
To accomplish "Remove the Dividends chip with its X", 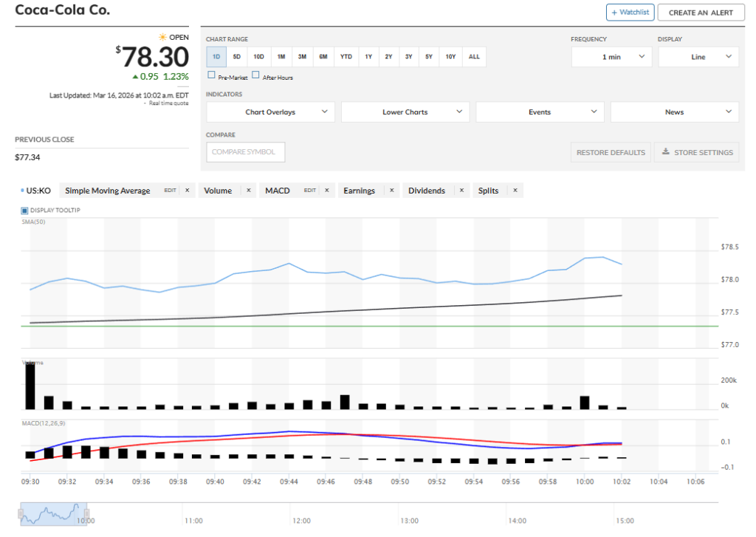I will 462,191.
